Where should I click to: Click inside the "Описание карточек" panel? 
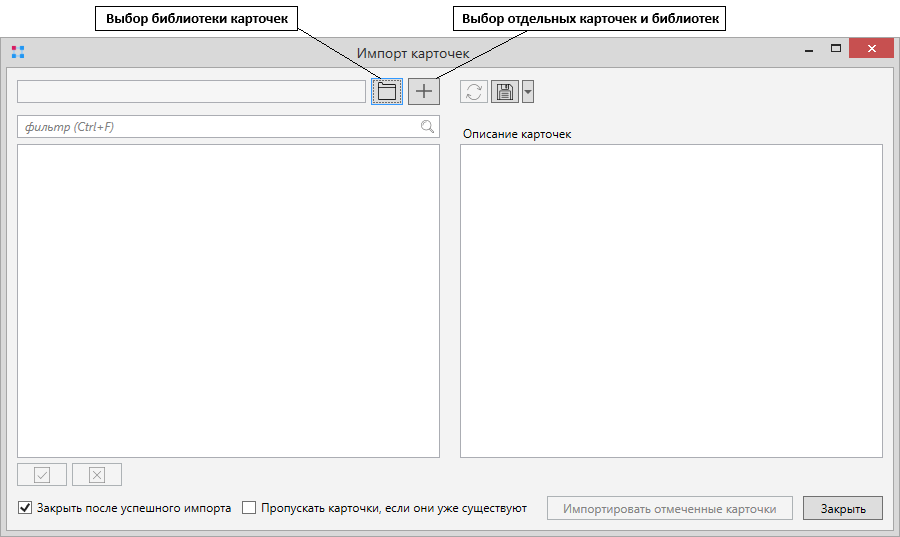[x=670, y=300]
